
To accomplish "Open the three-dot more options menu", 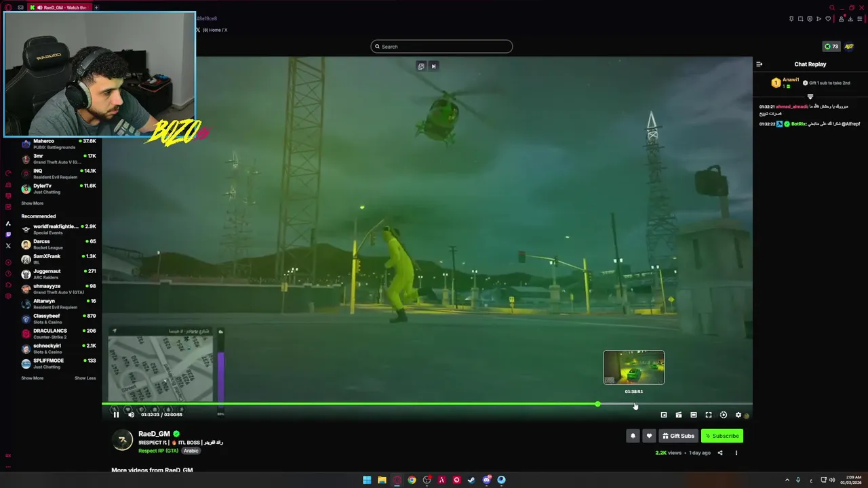I will click(736, 453).
